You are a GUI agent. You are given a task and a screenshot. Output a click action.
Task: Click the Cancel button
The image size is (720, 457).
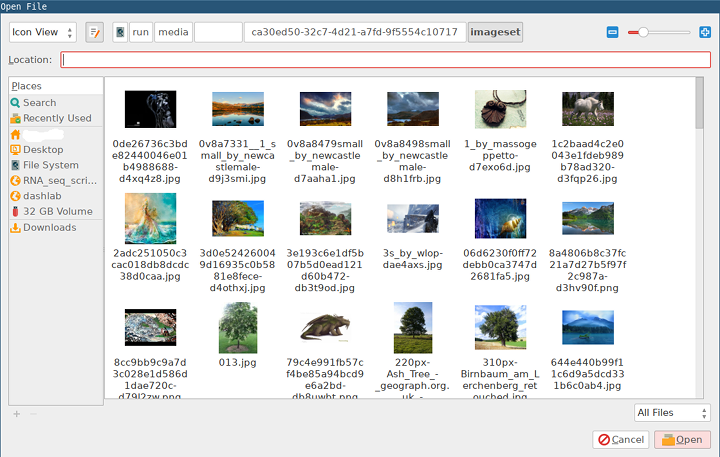(x=621, y=440)
